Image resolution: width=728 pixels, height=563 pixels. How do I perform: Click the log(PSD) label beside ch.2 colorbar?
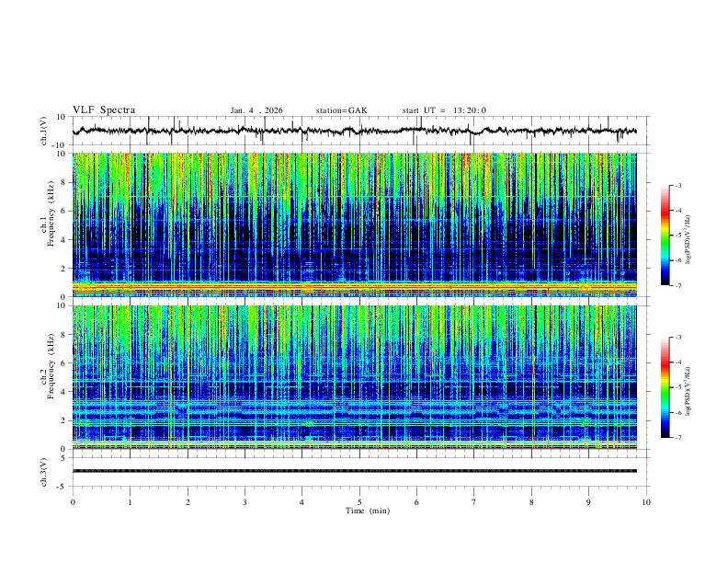point(688,391)
